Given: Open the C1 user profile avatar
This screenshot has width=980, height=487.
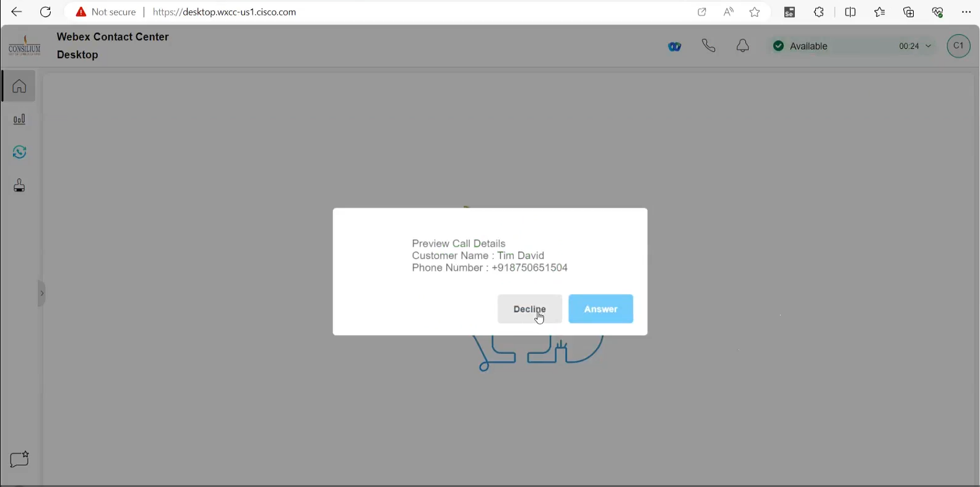Looking at the screenshot, I should (958, 46).
